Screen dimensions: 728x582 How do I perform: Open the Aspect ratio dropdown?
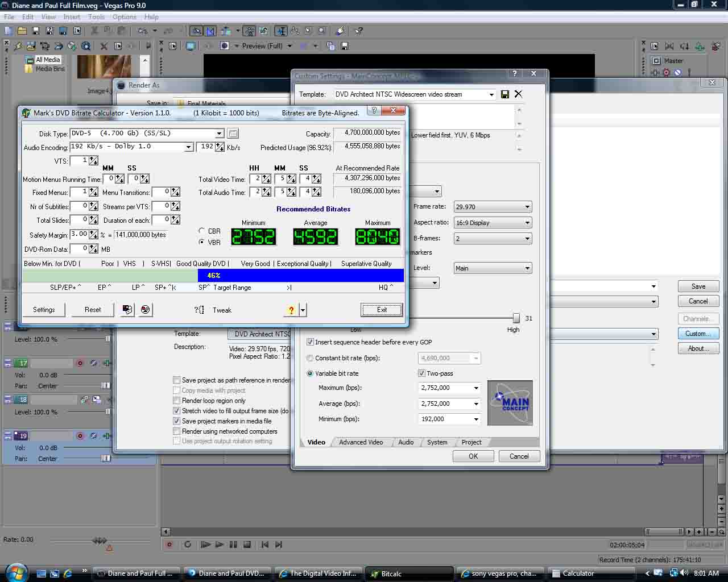[x=527, y=223]
